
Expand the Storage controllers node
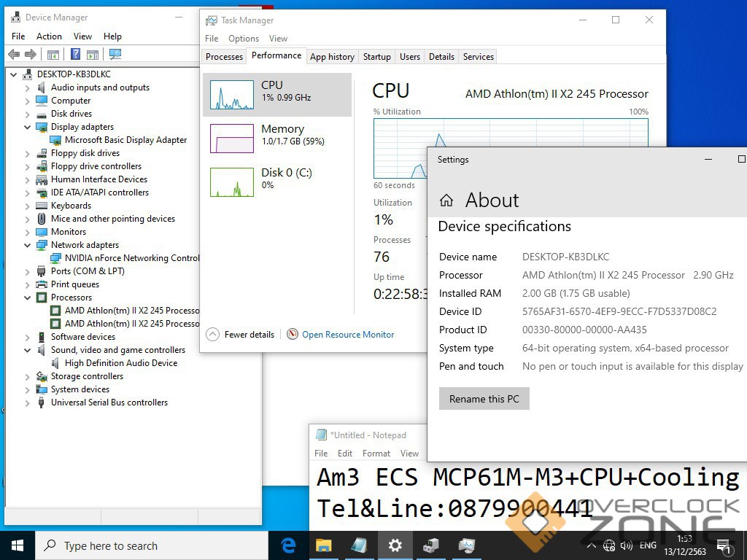coord(27,377)
